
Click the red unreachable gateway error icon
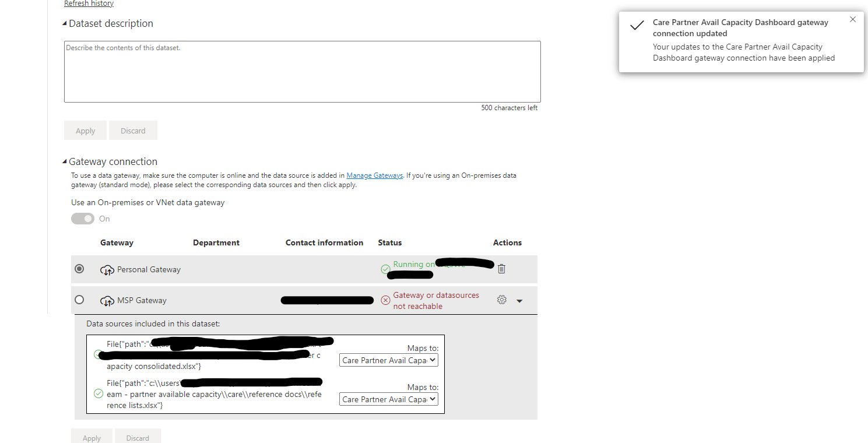385,300
